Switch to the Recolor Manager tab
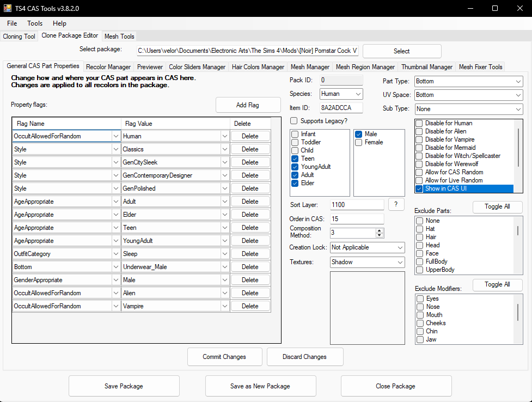Image resolution: width=532 pixels, height=402 pixels. click(108, 67)
